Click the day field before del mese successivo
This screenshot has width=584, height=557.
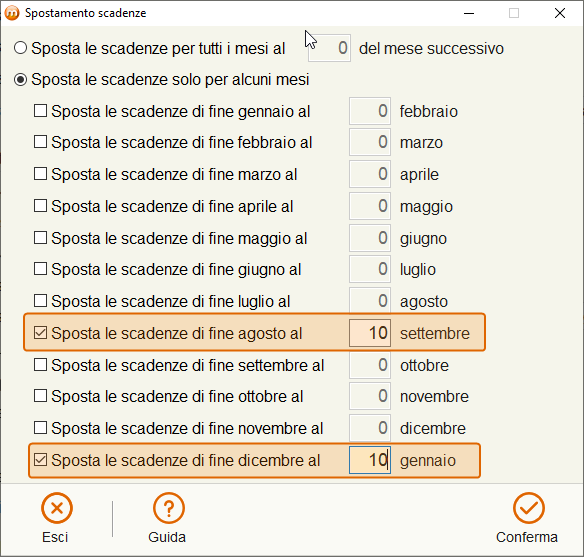pos(329,48)
